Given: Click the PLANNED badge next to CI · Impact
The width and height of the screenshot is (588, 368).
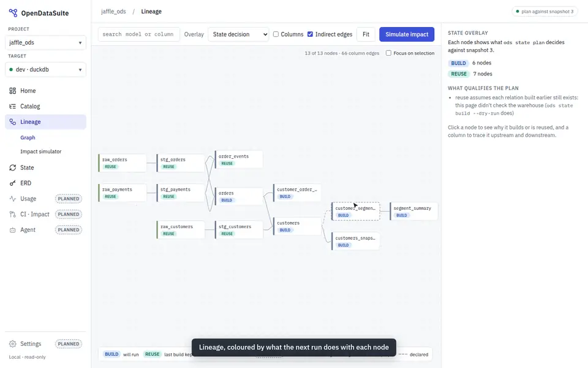Looking at the screenshot, I should coord(68,214).
